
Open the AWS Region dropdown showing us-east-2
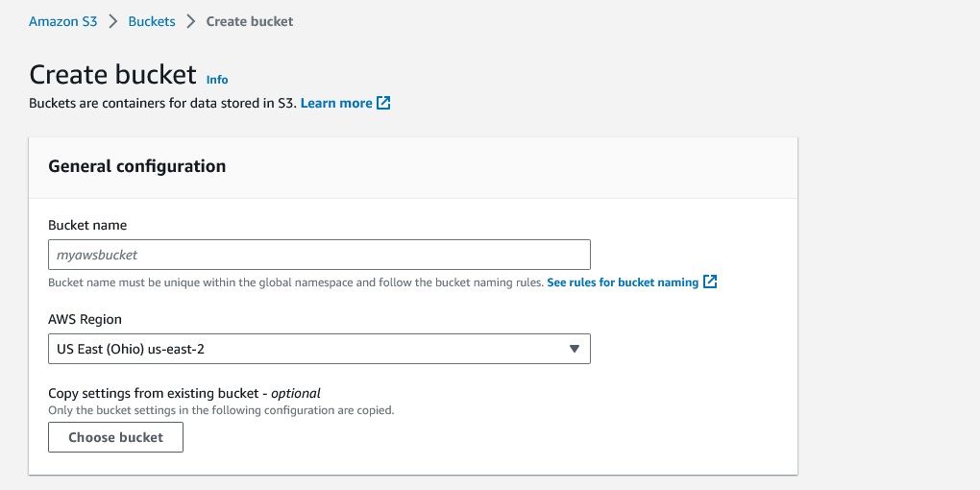click(307, 349)
